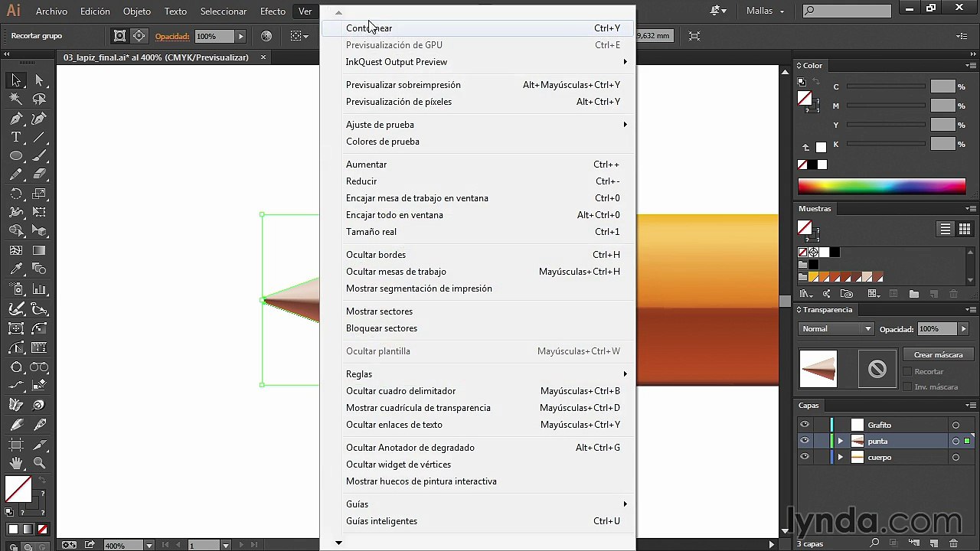The height and width of the screenshot is (551, 980).
Task: Hide the Grafito layer
Action: coord(805,425)
